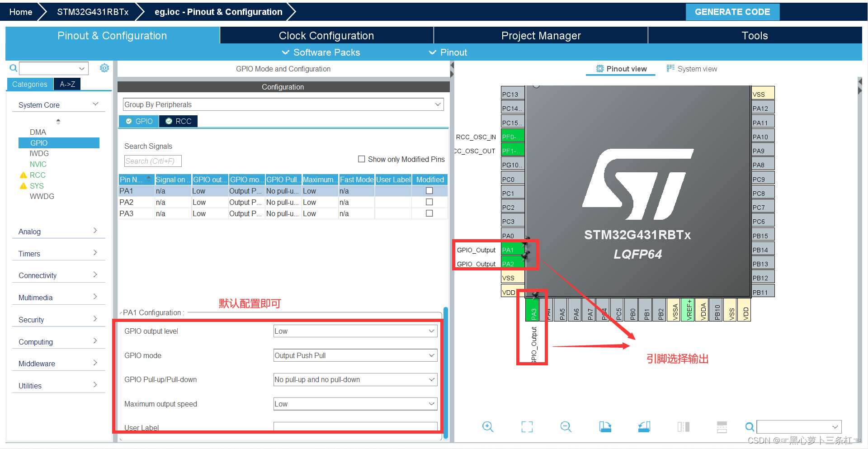The image size is (868, 449).
Task: Click the zoom in icon under pinout
Action: coord(488,426)
